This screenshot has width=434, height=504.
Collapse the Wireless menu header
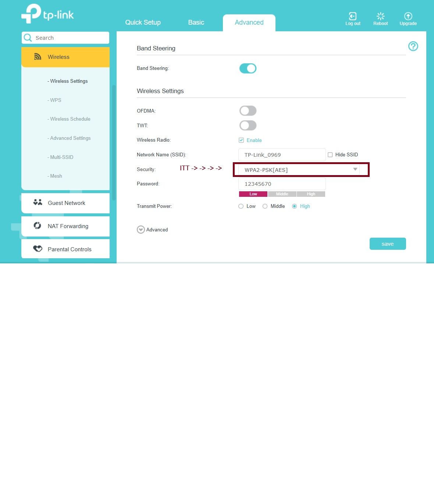tap(65, 57)
